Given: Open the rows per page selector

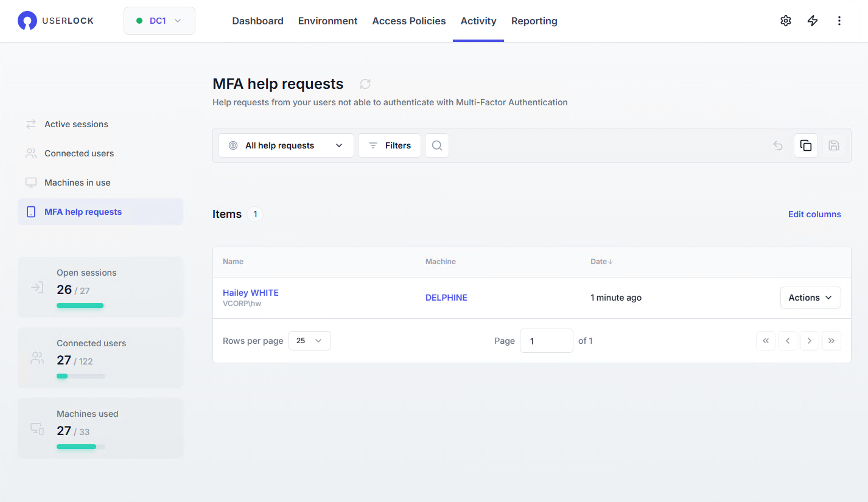Looking at the screenshot, I should [x=309, y=341].
